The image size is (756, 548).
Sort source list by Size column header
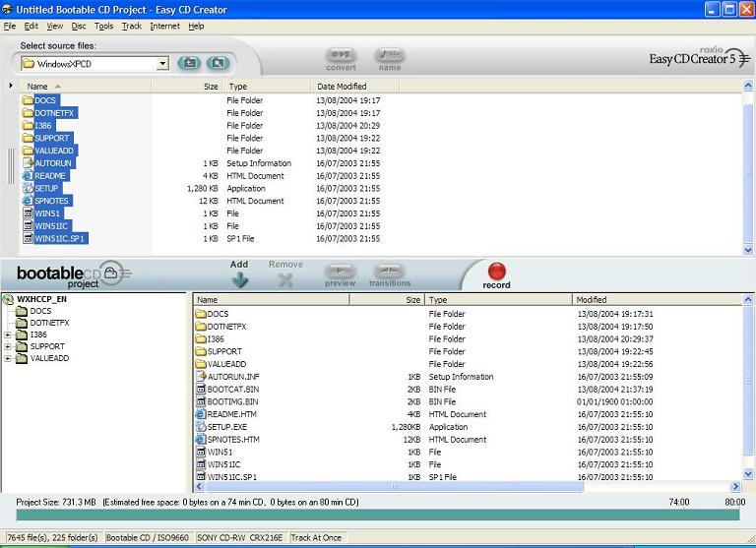(x=187, y=87)
